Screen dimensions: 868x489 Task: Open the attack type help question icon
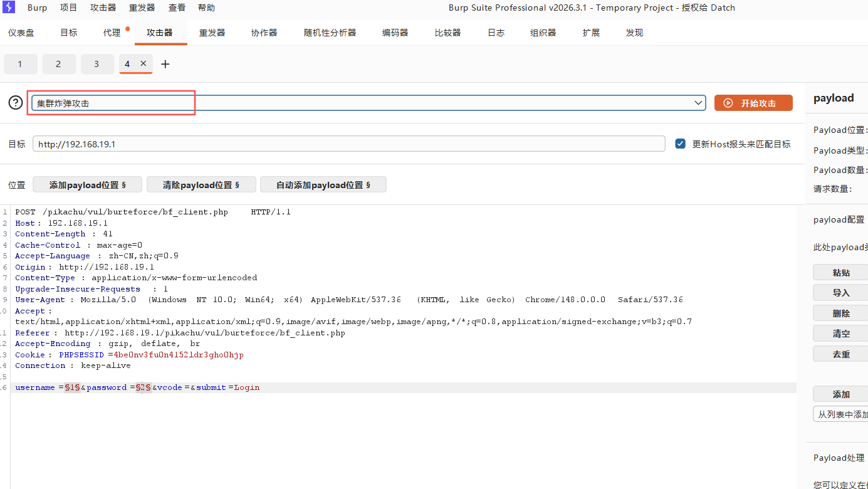coord(16,103)
